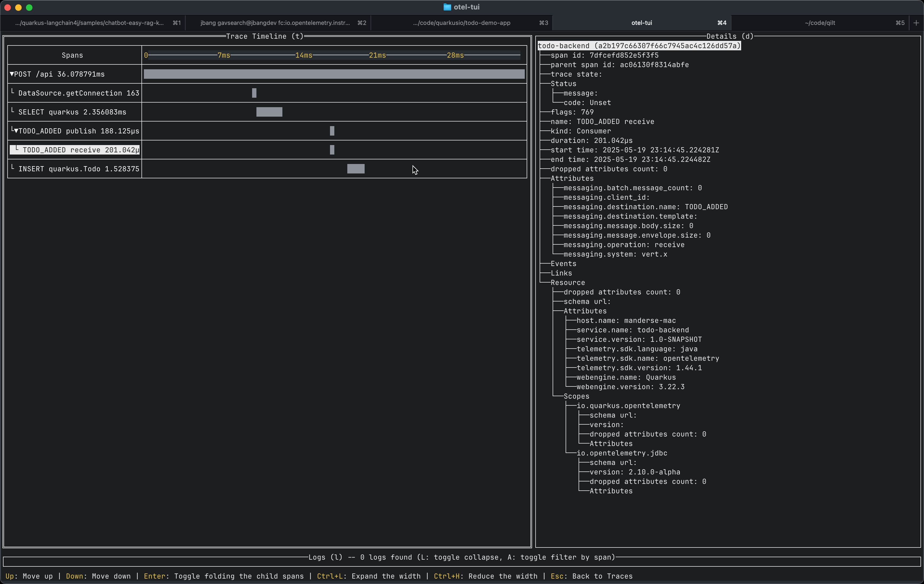Click the 14ms marker on timeline ruler

303,55
